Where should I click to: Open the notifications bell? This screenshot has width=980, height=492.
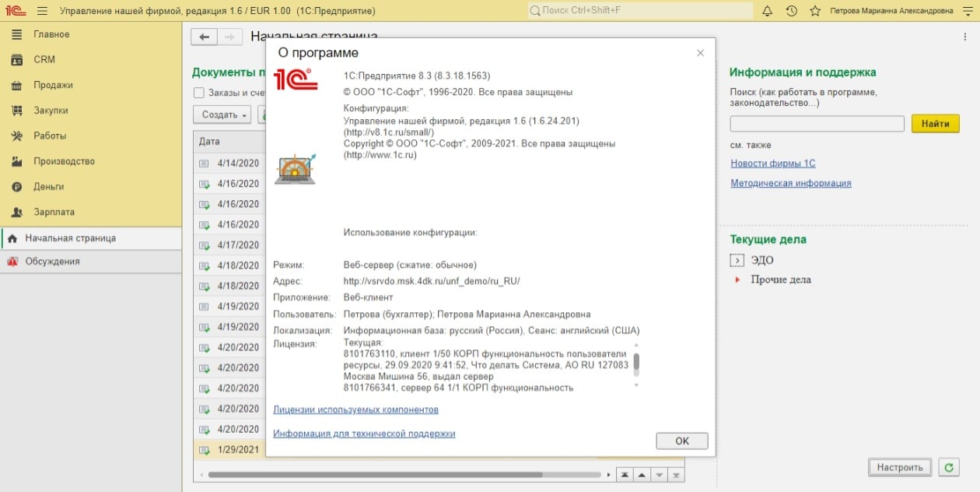pos(768,11)
